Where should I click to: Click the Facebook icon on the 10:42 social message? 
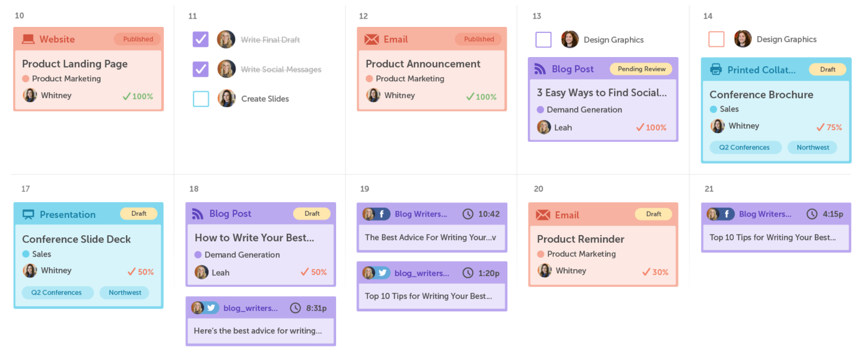coord(381,214)
